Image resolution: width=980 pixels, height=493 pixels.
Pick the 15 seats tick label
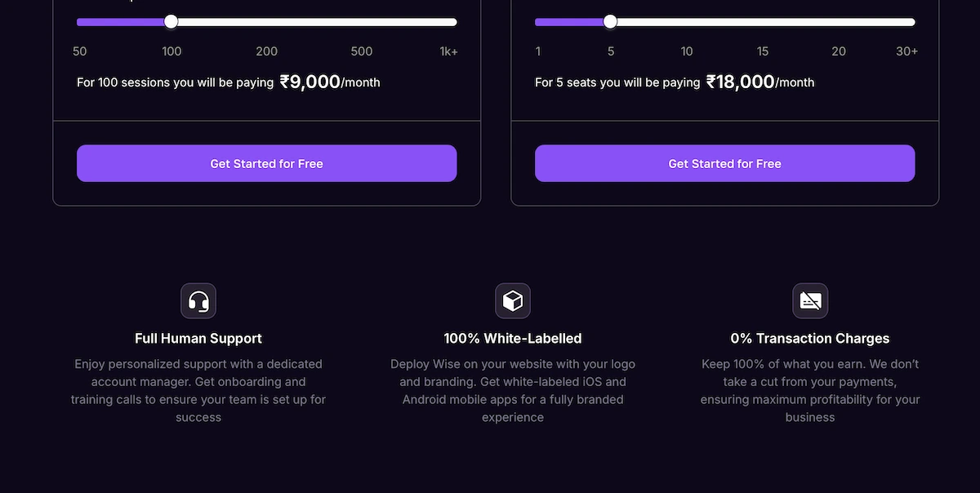click(763, 51)
